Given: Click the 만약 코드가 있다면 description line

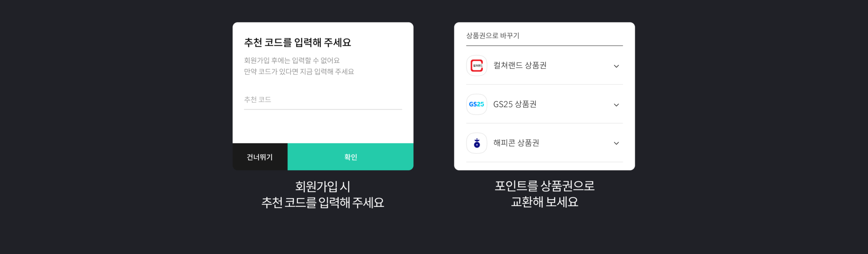Looking at the screenshot, I should [299, 72].
